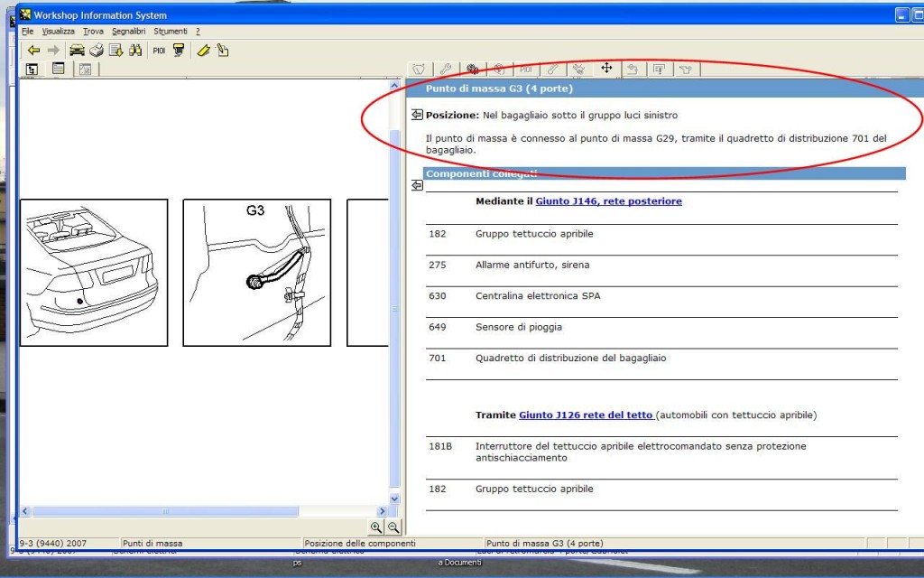Print the document with the printer icon
The image size is (924, 578).
[x=97, y=51]
